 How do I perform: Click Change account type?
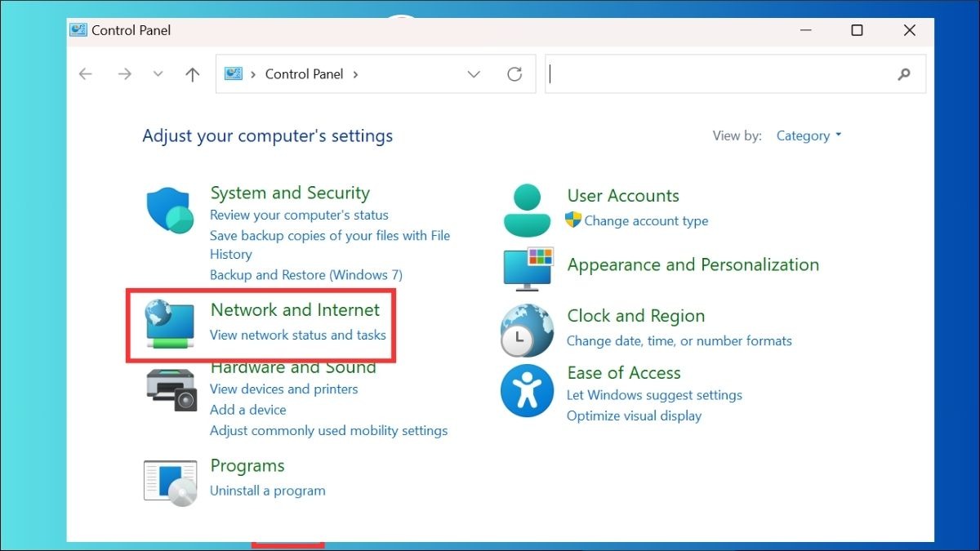tap(646, 220)
